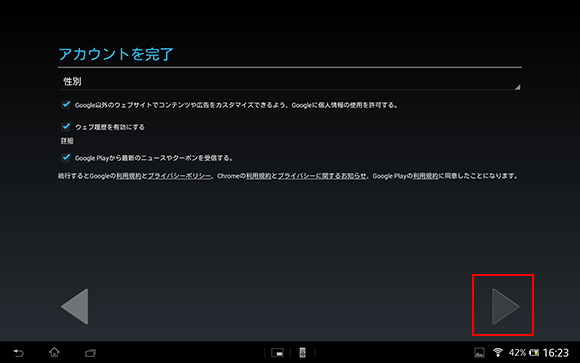Viewport: 580px width, 363px height.
Task: Uncheck the Google Play news and coupons checkbox
Action: click(x=66, y=158)
